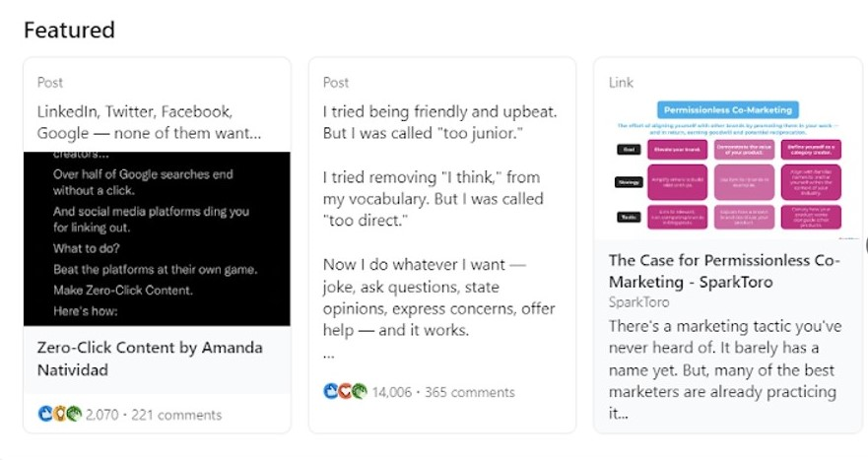Open Zero-Click Content by Amanda Natividad title
Screen dimensions: 868x460
coord(150,359)
